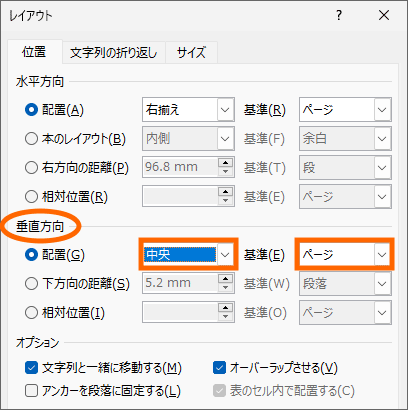Click increase arrow on 96.8 mm spinner
Viewport: 408px width, 410px height.
[226, 163]
